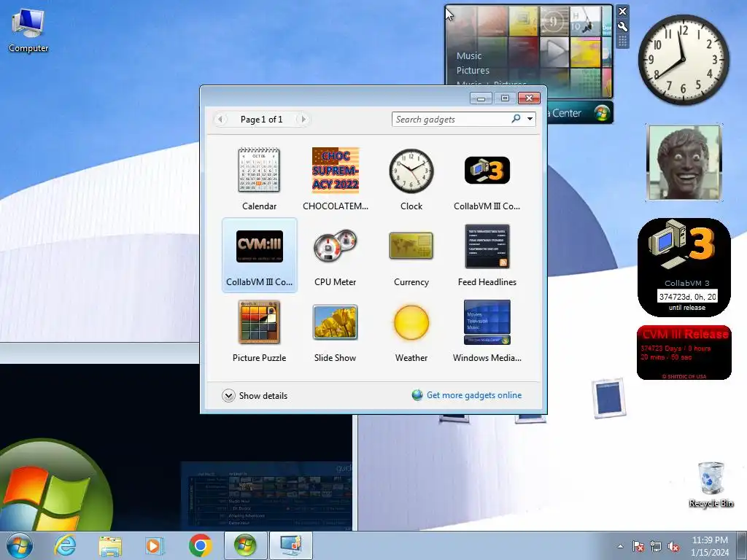The image size is (747, 560).
Task: Select the Clock gadget in gallery
Action: (411, 179)
